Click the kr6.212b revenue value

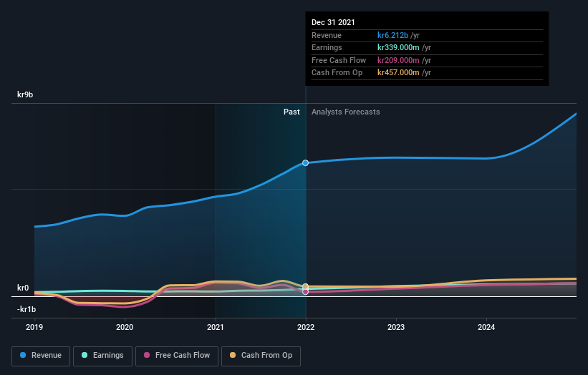pyautogui.click(x=392, y=35)
